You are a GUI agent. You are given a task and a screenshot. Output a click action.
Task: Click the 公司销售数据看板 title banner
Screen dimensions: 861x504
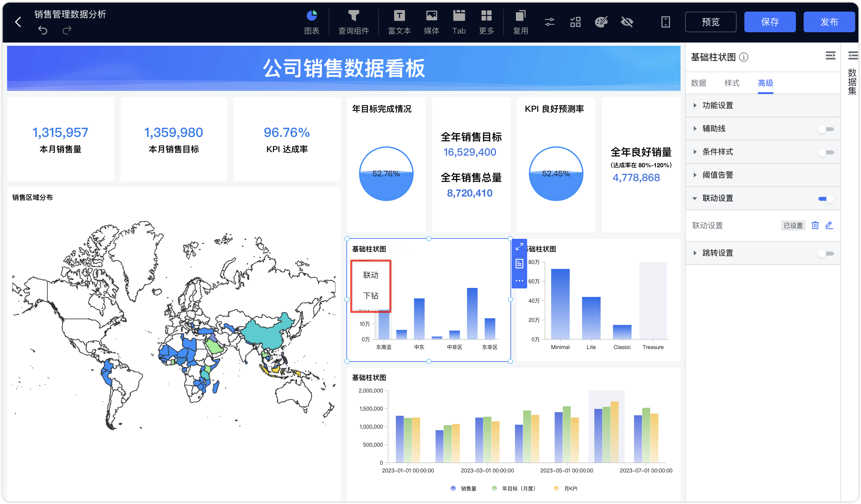(x=344, y=68)
